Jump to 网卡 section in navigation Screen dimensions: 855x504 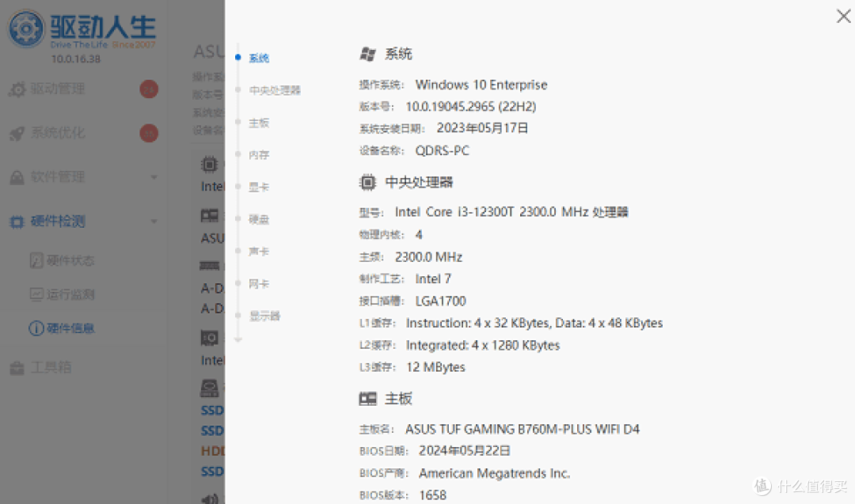[x=259, y=283]
